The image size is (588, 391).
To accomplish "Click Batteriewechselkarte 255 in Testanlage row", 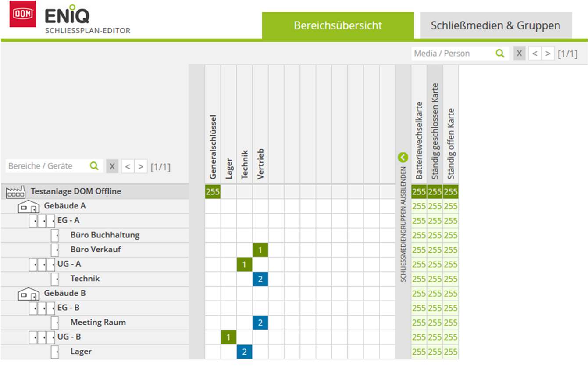I will (x=419, y=192).
